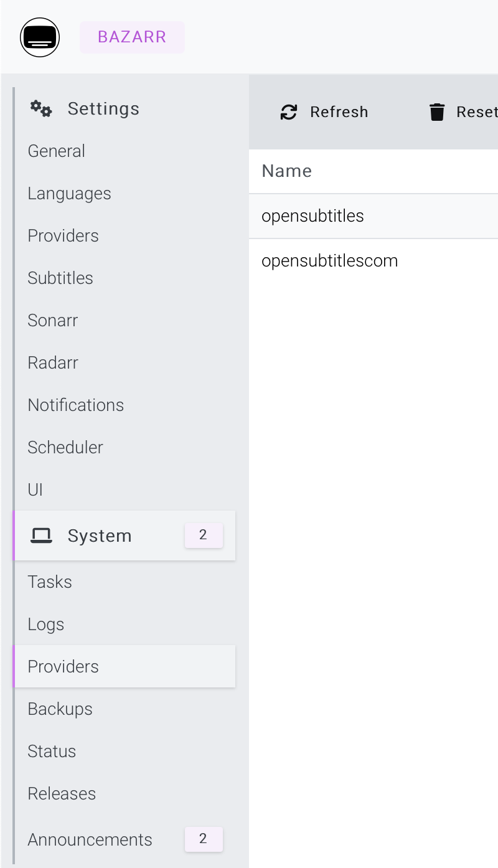Viewport: 498px width, 868px height.
Task: Open Notifications settings
Action: point(76,405)
